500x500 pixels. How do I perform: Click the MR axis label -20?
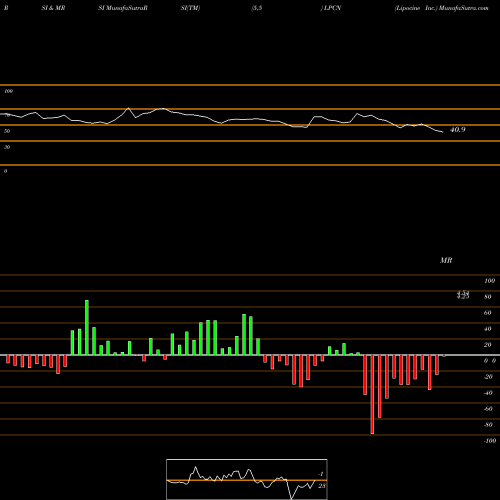coord(488,377)
